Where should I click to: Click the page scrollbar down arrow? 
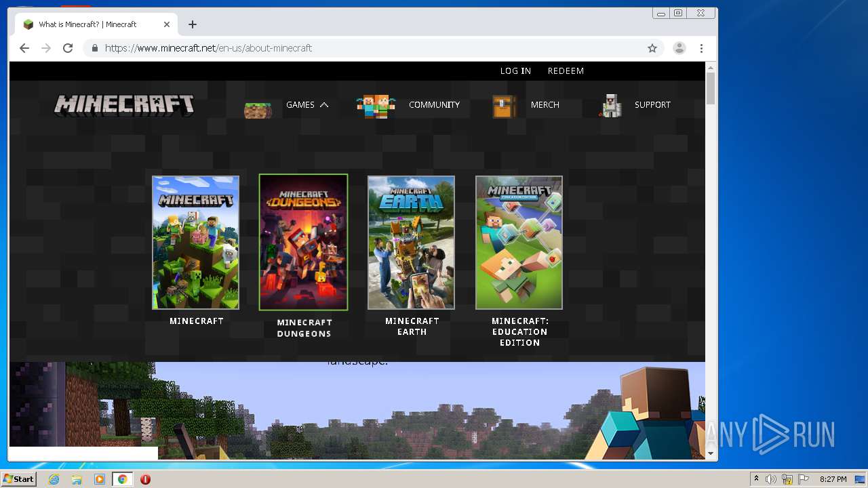711,453
